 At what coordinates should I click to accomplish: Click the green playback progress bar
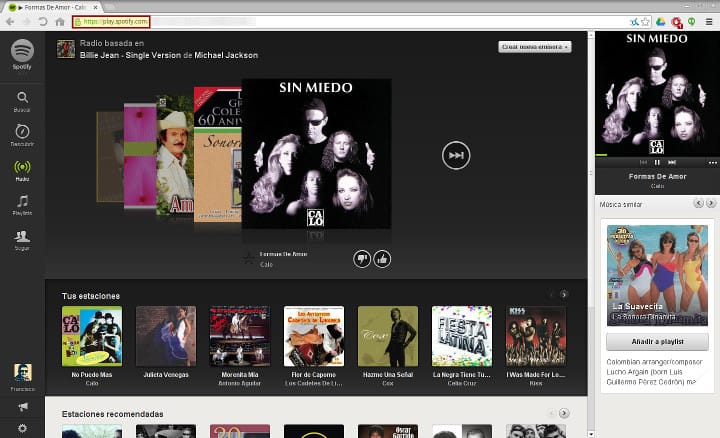(601, 155)
